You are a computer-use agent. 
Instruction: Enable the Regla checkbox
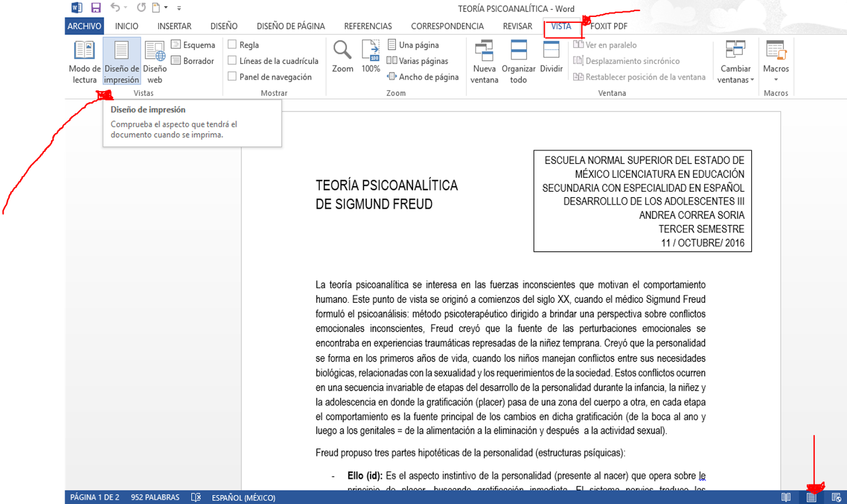click(x=231, y=45)
